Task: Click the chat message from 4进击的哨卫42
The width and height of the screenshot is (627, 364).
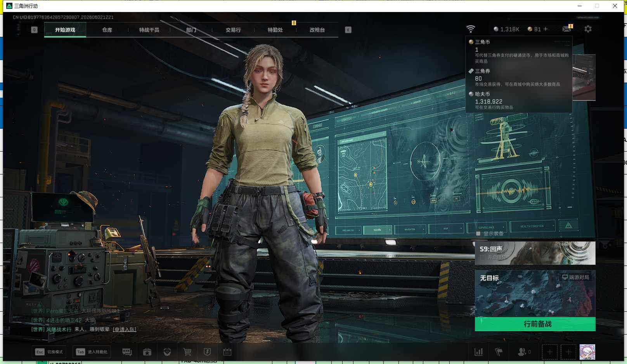Action: 63,320
